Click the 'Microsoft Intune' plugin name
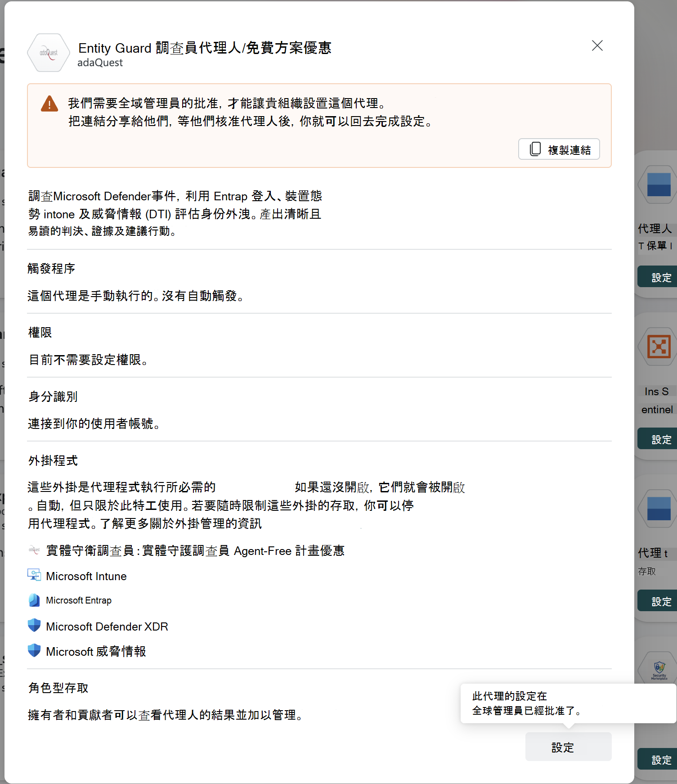 (86, 576)
